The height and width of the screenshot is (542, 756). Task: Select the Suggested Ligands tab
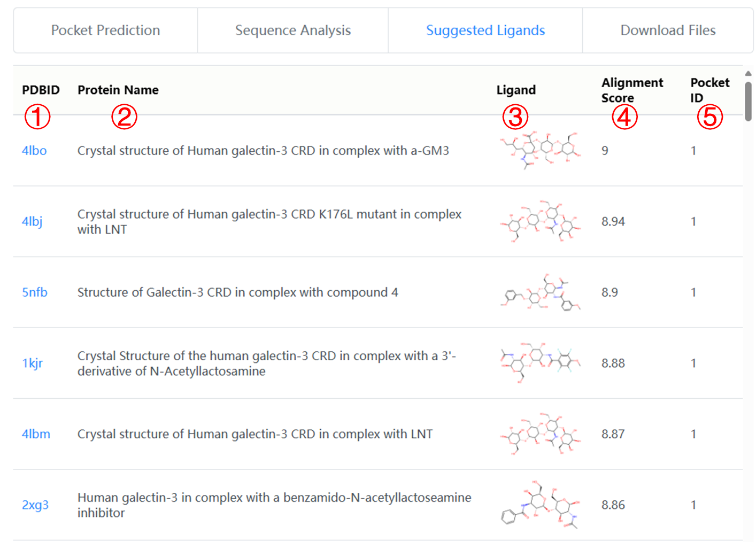click(x=485, y=30)
